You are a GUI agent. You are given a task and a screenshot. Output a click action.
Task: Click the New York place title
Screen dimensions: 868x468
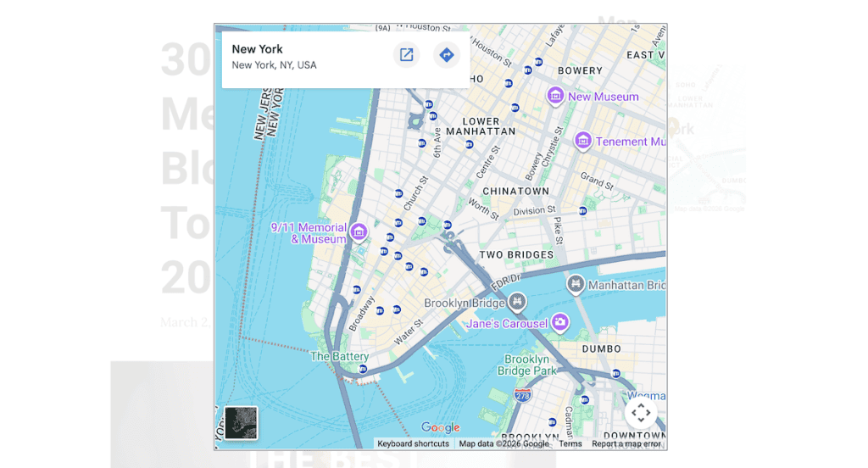pos(258,49)
